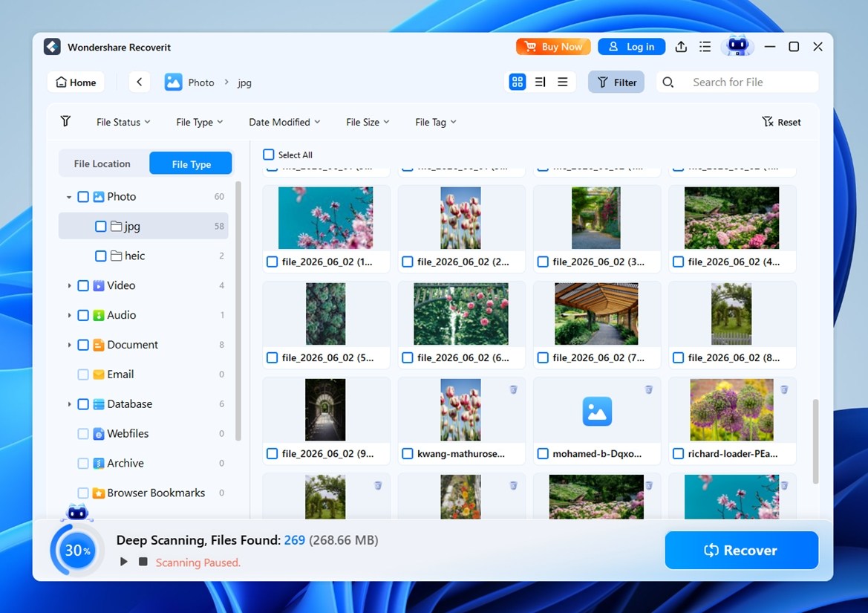Select the grid view icon
868x613 pixels.
pos(517,82)
